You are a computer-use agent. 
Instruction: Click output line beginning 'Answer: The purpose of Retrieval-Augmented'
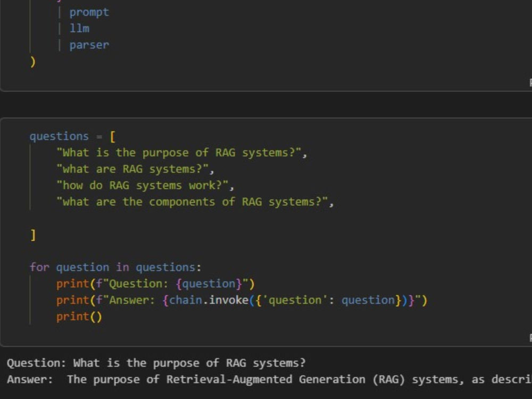[269, 379]
